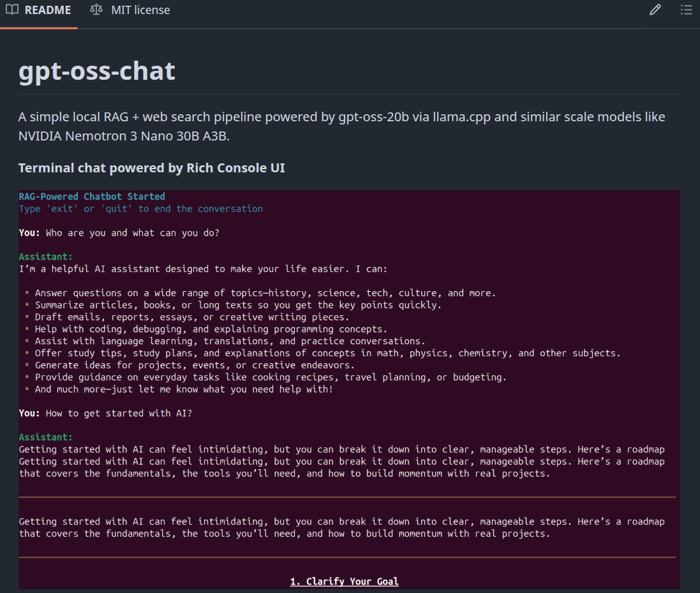Click the 'And much more' bullet line

click(x=183, y=389)
